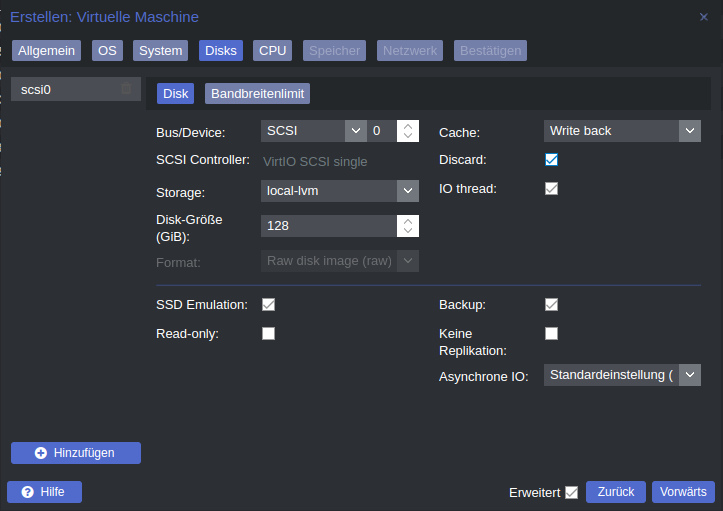Image resolution: width=723 pixels, height=511 pixels.
Task: Close the Erstellen dialog with X icon
Action: point(704,17)
